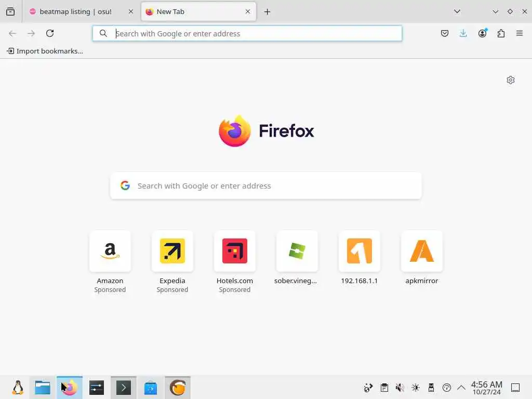Open Firefox account menu
This screenshot has height=399, width=532.
click(x=482, y=33)
